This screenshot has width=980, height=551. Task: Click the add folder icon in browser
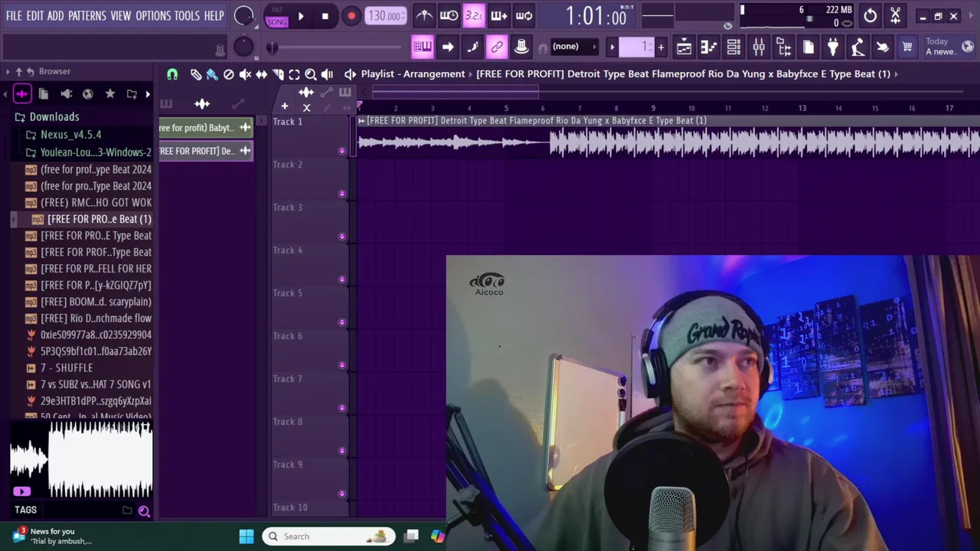tap(132, 94)
